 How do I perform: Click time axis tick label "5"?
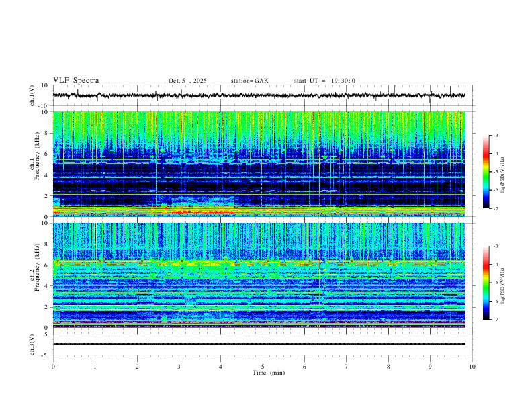point(263,367)
